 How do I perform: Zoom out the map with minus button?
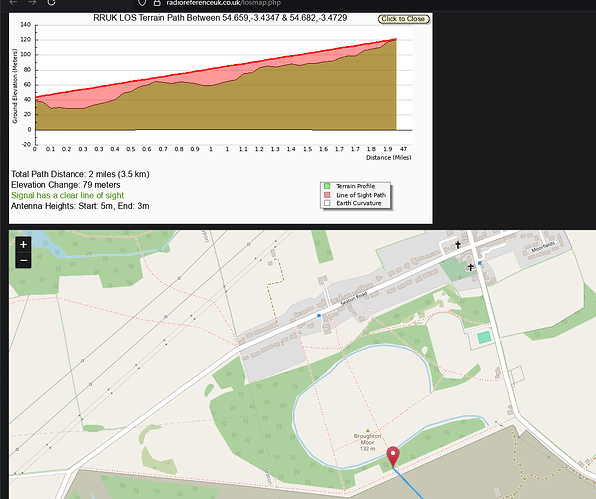[23, 260]
